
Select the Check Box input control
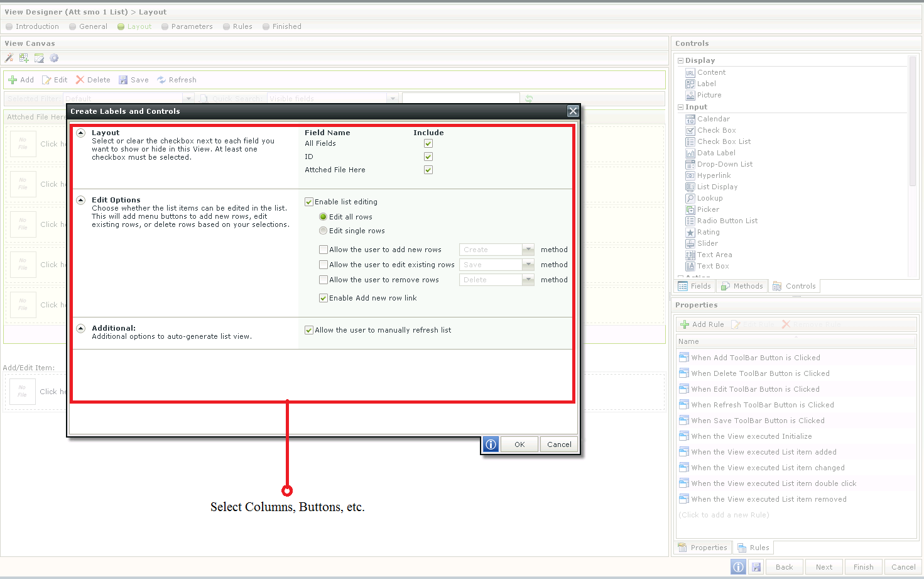click(710, 130)
